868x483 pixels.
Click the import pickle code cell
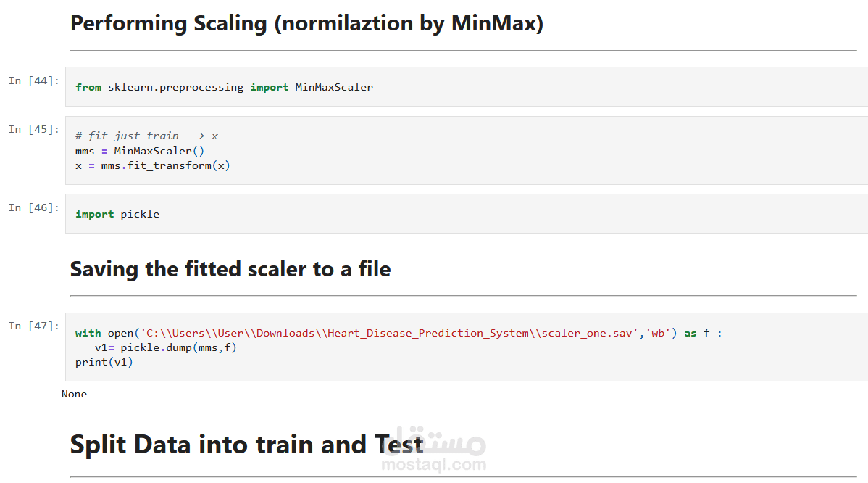(x=466, y=214)
